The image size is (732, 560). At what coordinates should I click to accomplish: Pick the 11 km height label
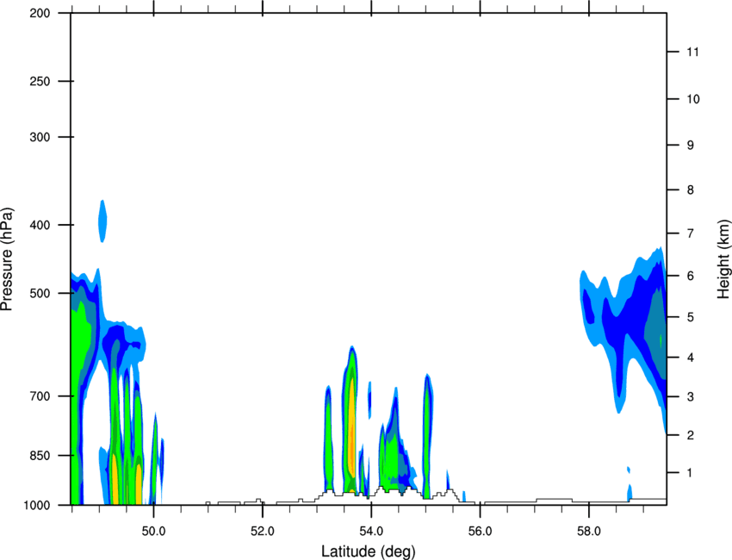pos(693,52)
